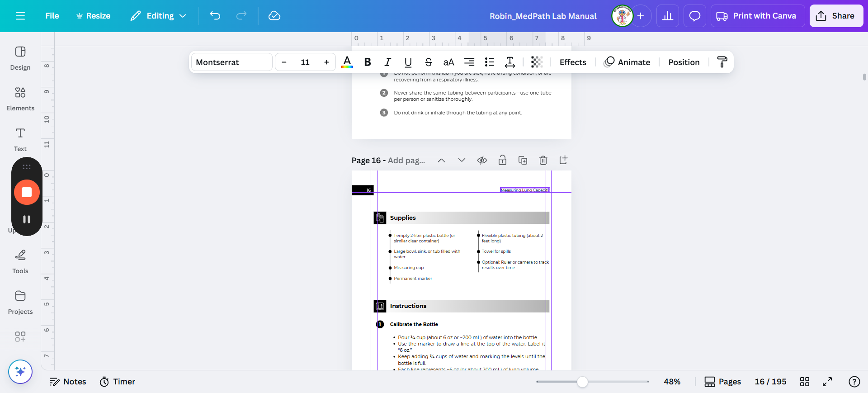The image size is (868, 393).
Task: Click the Share button
Action: click(836, 16)
